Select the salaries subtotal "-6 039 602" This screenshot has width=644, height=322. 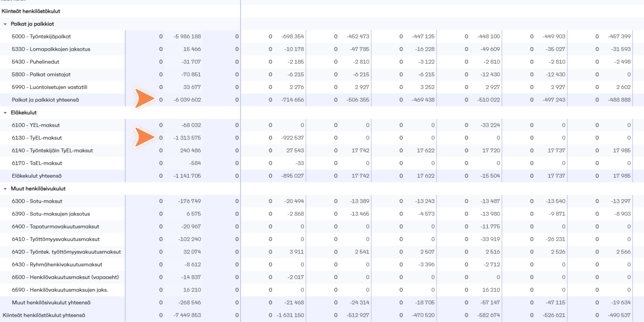[x=187, y=100]
